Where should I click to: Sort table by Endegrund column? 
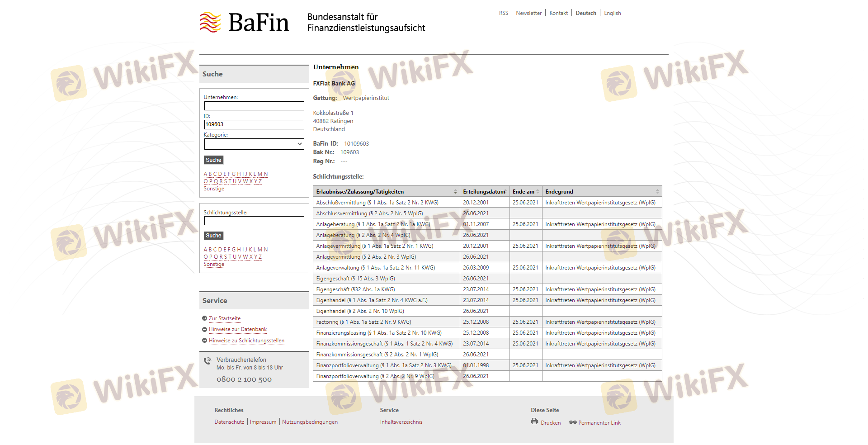click(x=657, y=192)
